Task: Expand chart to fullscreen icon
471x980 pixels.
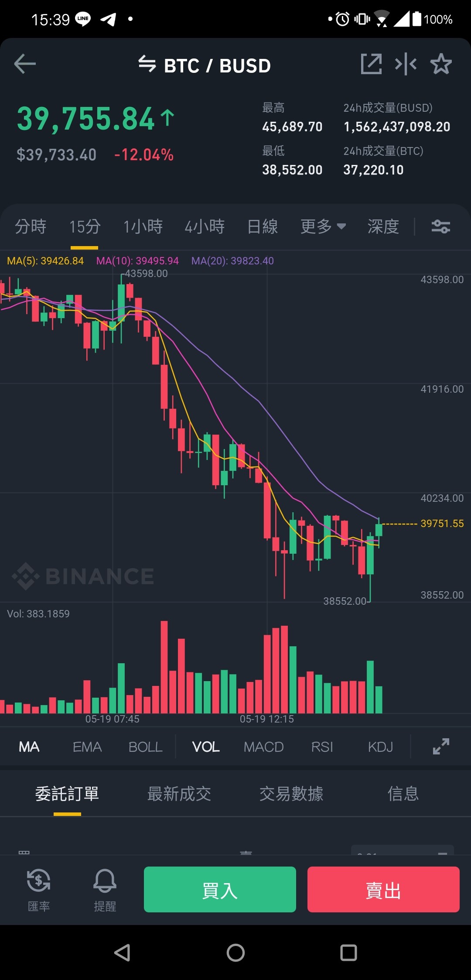Action: [x=441, y=747]
